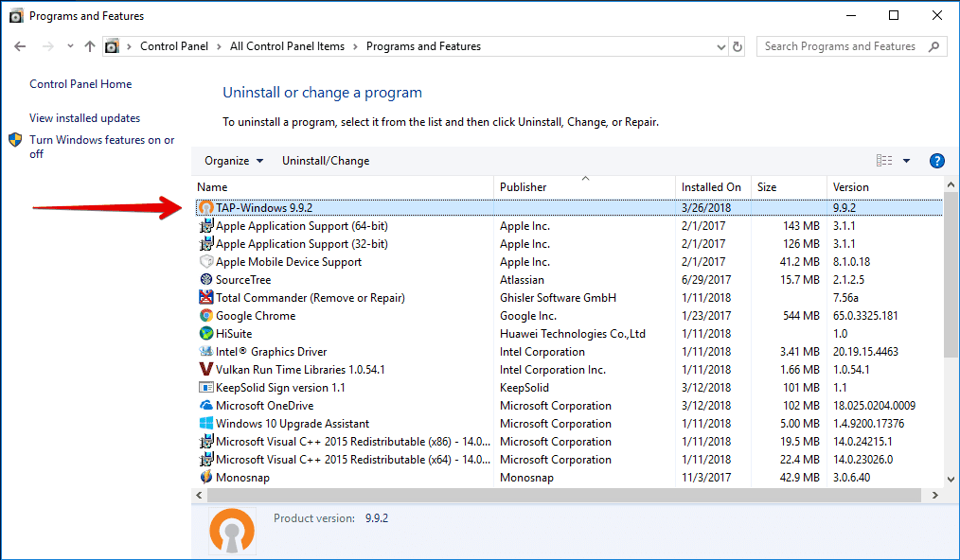Open the change-view dropdown arrow on the toolbar
The width and height of the screenshot is (960, 560).
click(x=906, y=160)
